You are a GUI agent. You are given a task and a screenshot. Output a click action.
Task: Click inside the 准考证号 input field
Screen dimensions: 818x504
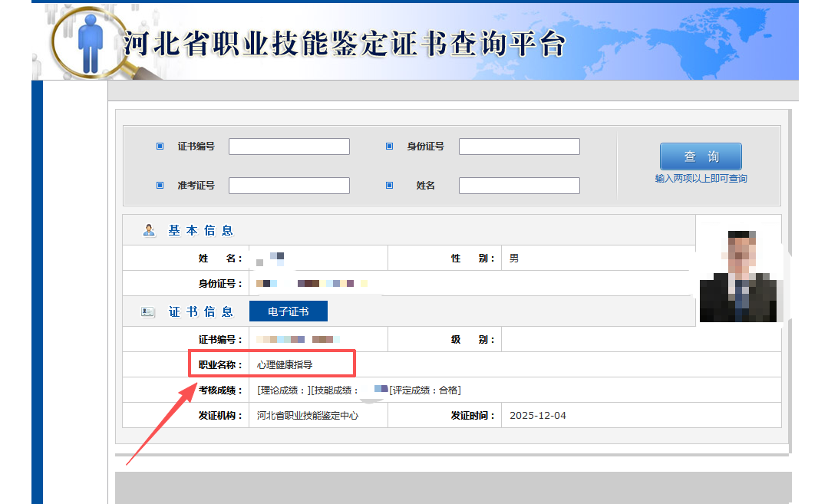289,185
